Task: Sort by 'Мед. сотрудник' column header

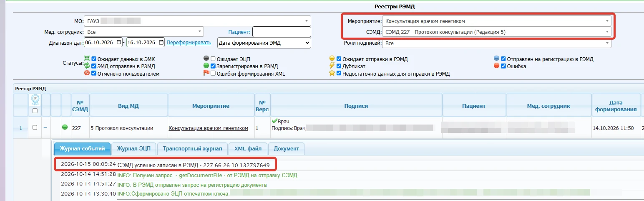Action: coord(548,106)
